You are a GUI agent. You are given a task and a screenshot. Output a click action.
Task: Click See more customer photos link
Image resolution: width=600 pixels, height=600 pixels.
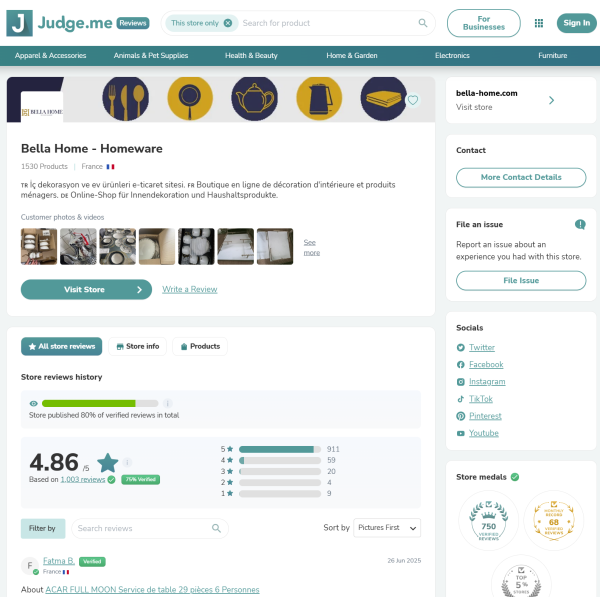pos(311,248)
